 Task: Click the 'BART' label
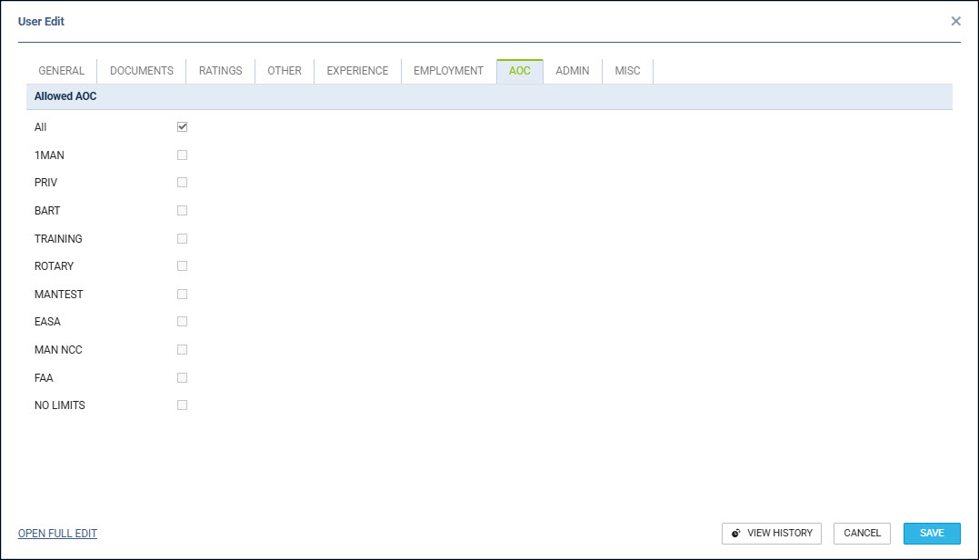[x=47, y=210]
